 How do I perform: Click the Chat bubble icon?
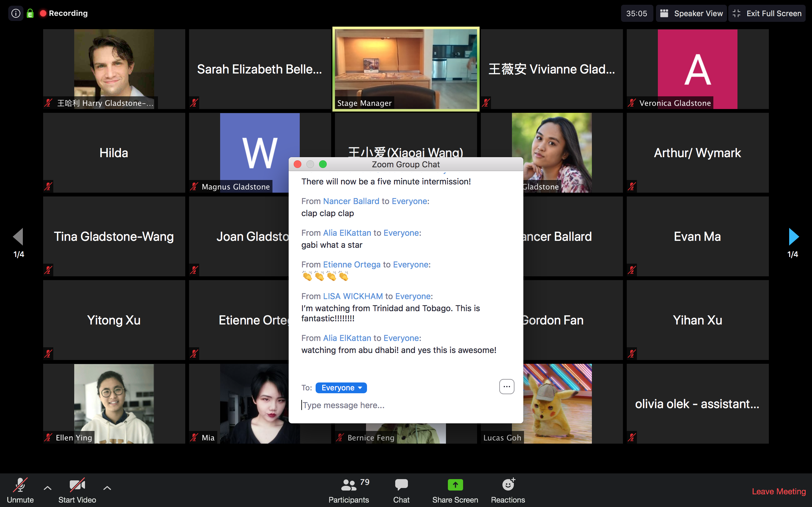(401, 485)
